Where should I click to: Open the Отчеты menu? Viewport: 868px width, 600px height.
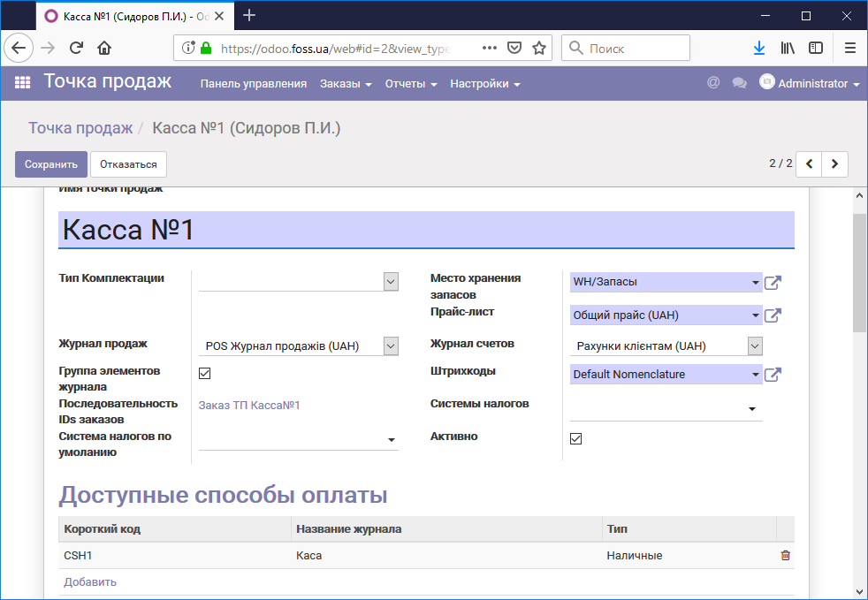pos(411,84)
